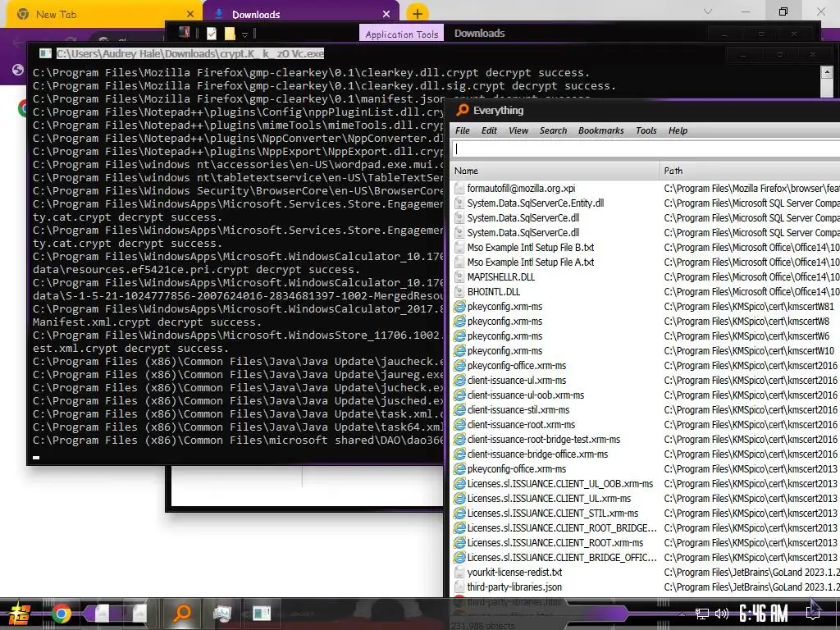This screenshot has height=630, width=840.
Task: Select client-issuance-root-bridge-test.xrm-ms row
Action: tap(544, 440)
